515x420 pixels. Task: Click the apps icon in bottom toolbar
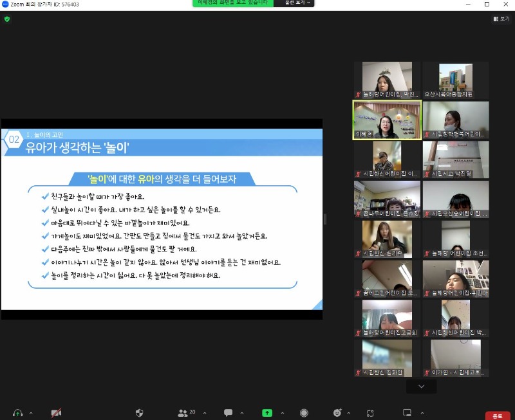(x=370, y=412)
